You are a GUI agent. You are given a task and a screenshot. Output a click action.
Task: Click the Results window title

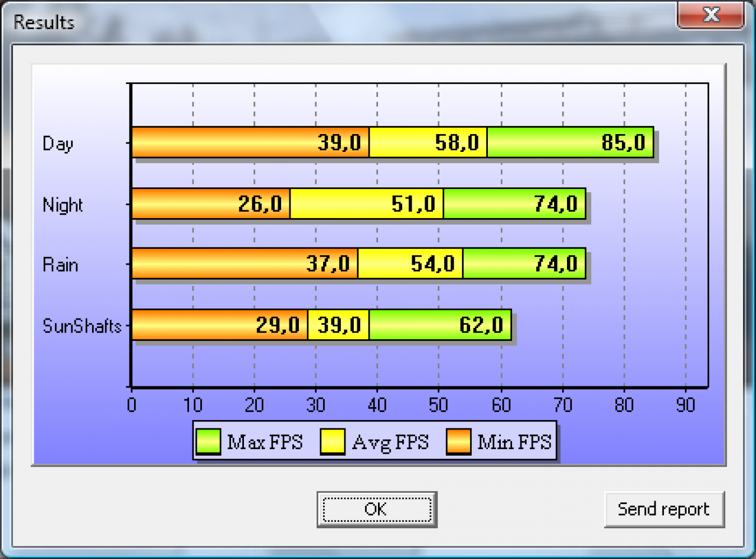click(44, 22)
